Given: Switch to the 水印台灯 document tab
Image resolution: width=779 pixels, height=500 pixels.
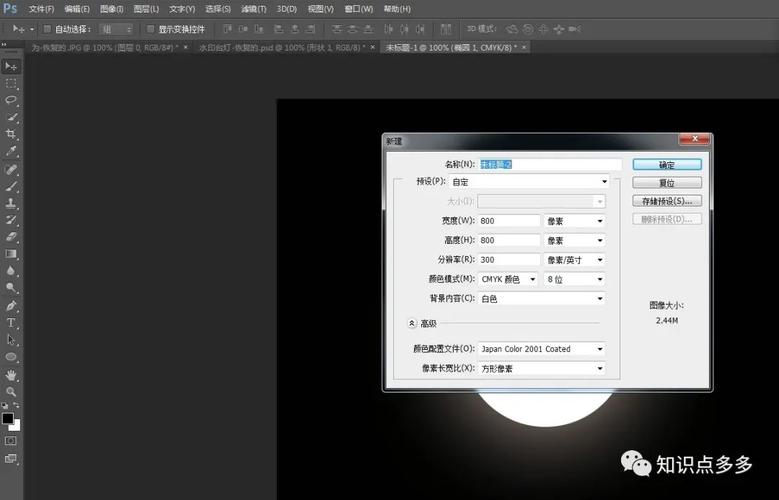Looking at the screenshot, I should click(x=228, y=47).
